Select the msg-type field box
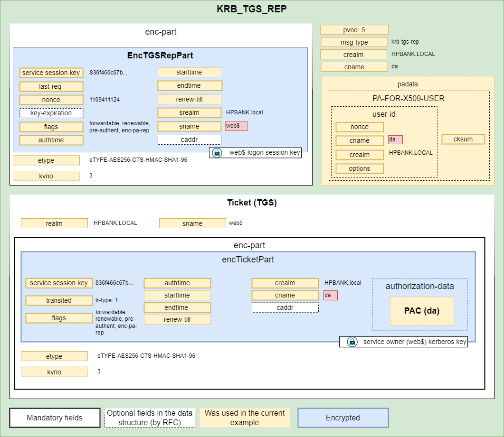Viewport: 504px width, 437px height. [x=354, y=42]
